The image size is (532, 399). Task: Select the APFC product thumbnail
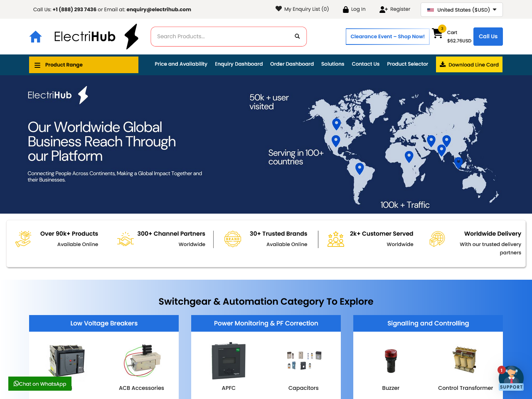(229, 361)
